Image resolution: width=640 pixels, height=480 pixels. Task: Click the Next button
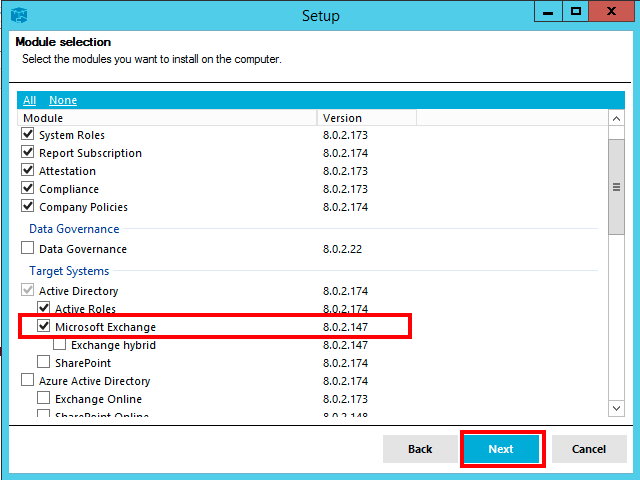(501, 449)
